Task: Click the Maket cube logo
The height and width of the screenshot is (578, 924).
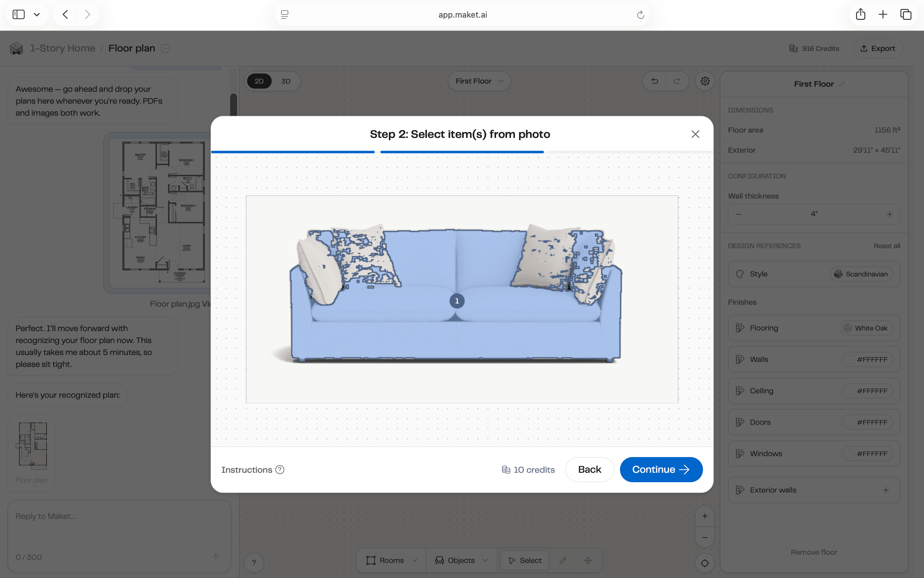Action: [16, 49]
